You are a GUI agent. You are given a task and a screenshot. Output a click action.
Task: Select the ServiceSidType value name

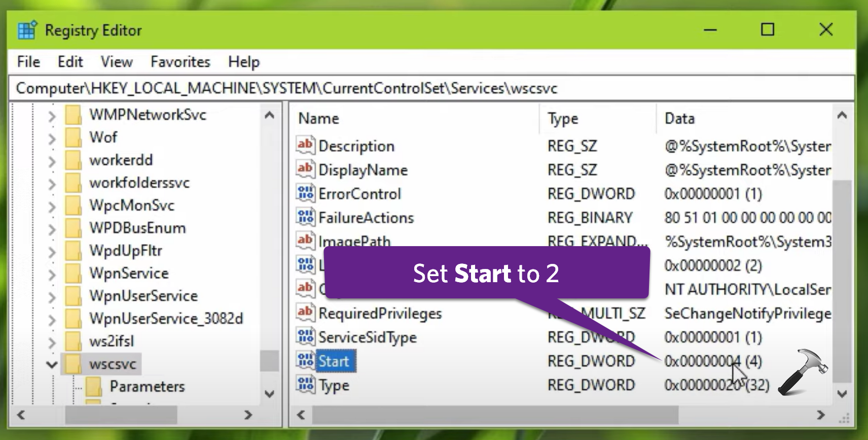(x=368, y=337)
